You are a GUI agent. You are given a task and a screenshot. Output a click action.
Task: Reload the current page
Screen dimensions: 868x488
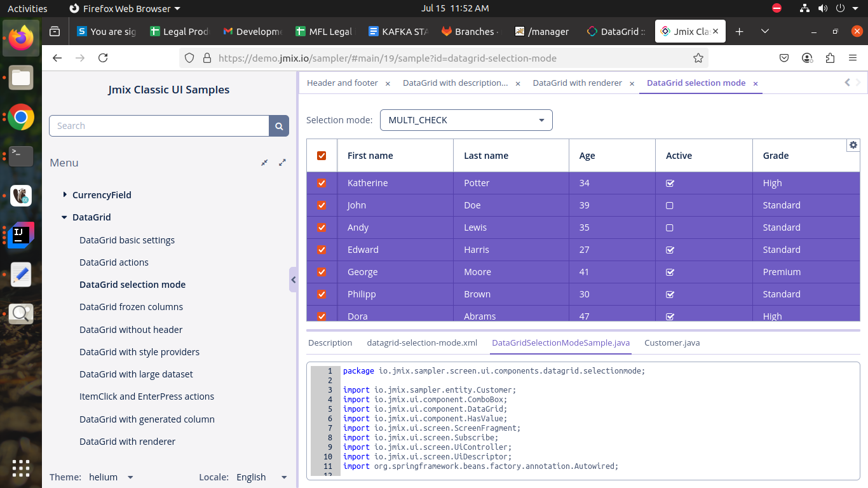coord(103,58)
